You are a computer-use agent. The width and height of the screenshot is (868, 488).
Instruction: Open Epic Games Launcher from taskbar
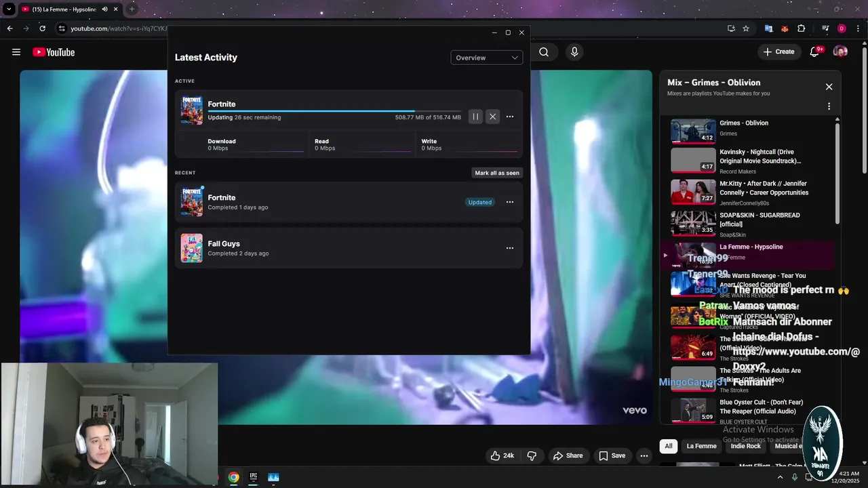(253, 477)
